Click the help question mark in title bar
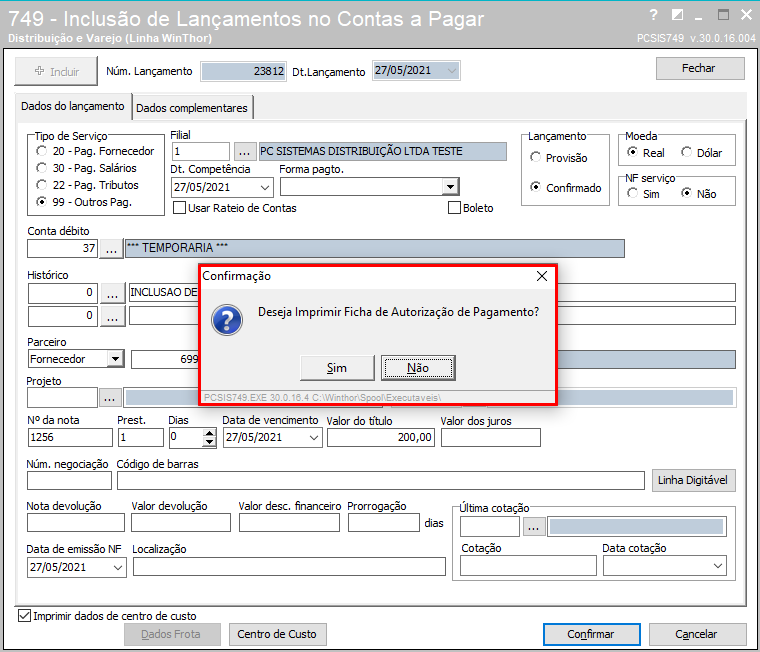 654,15
